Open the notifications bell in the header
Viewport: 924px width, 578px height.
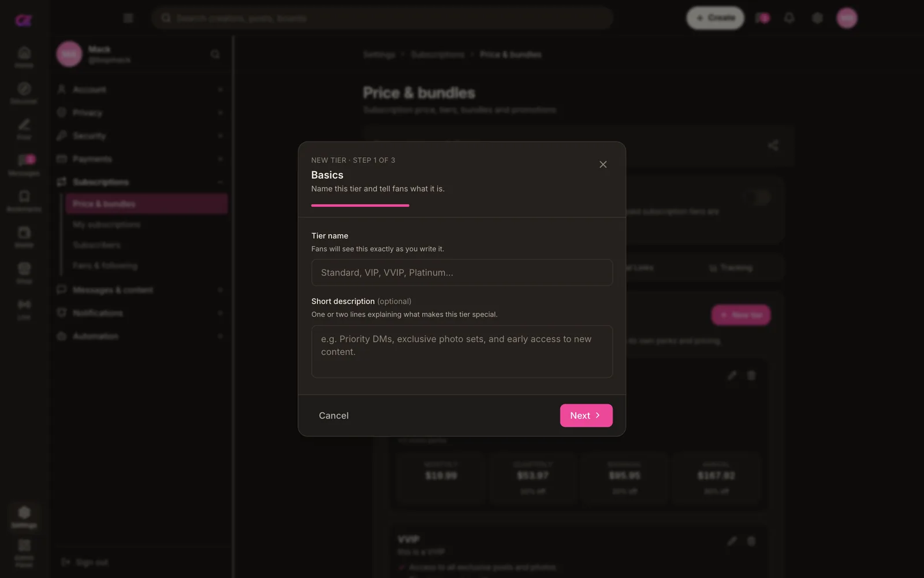pyautogui.click(x=789, y=18)
